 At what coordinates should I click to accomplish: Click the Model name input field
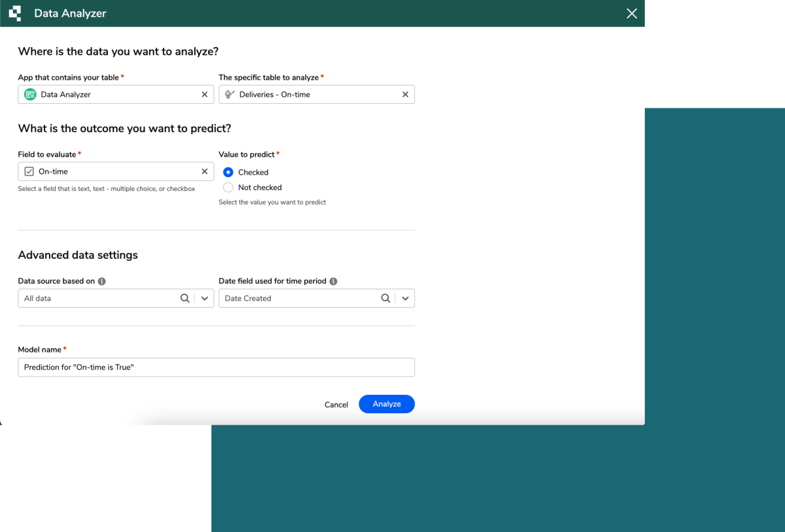click(x=216, y=367)
